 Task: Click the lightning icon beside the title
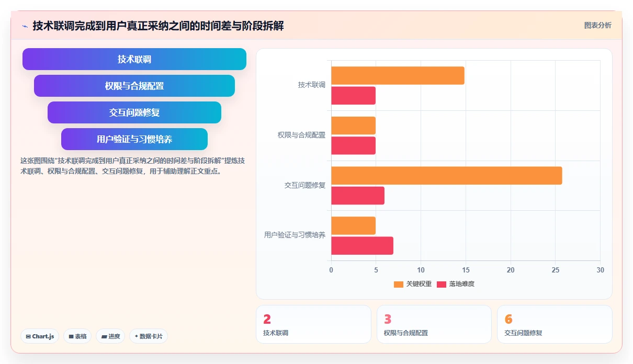[25, 26]
